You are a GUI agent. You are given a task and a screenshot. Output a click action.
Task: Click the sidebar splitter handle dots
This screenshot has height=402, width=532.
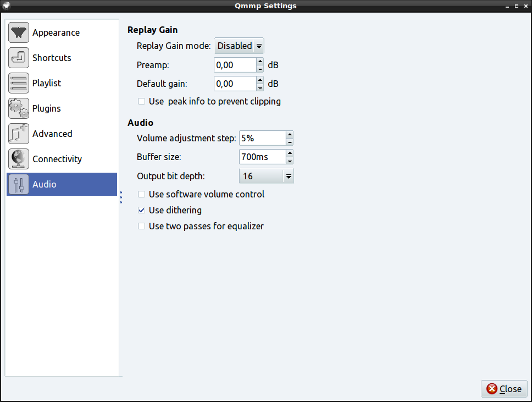coord(121,197)
